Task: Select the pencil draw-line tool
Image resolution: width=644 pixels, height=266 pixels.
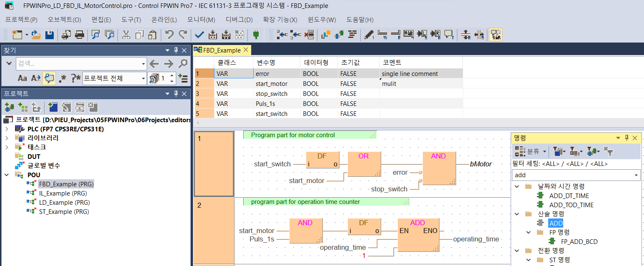Action: click(x=369, y=35)
